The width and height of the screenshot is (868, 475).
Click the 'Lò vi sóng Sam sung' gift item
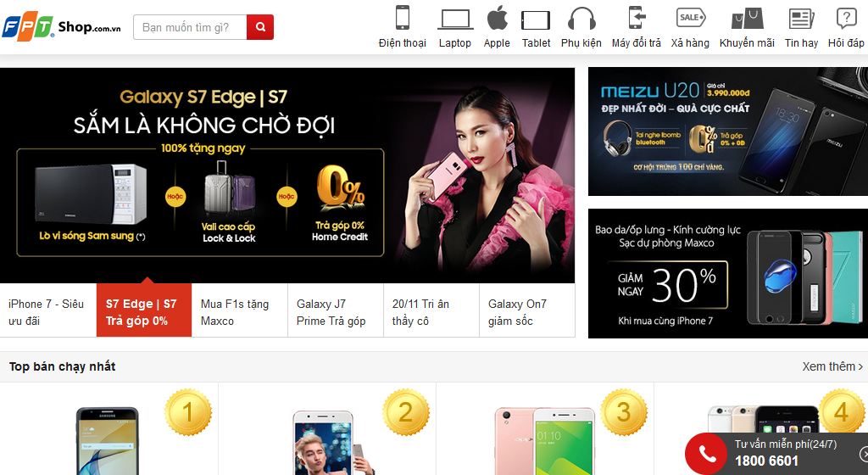click(92, 203)
